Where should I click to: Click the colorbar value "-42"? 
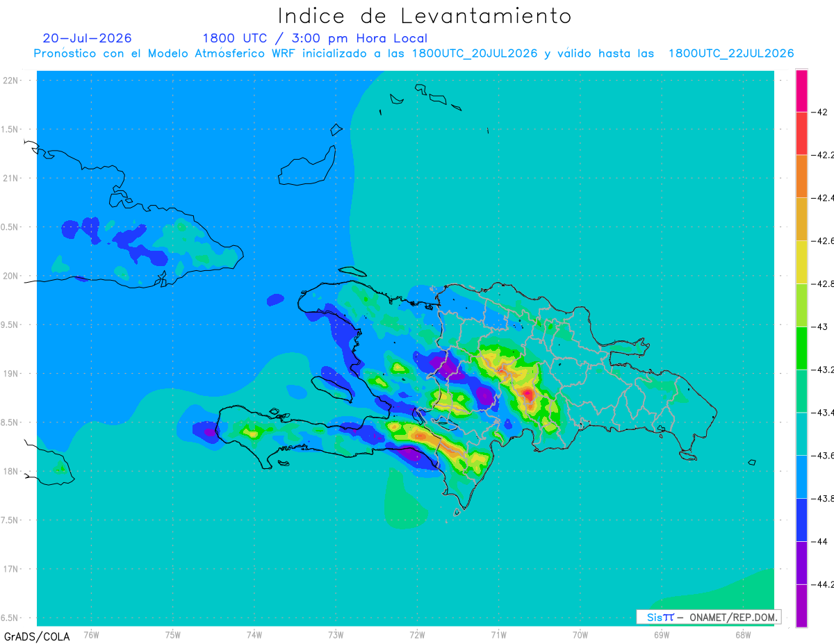click(819, 112)
